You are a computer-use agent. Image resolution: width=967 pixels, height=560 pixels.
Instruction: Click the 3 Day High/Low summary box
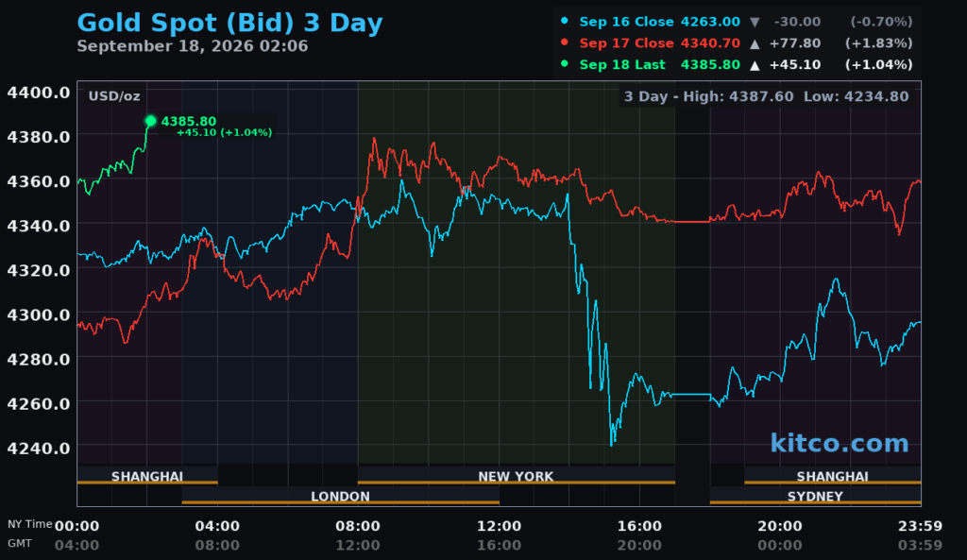[767, 96]
